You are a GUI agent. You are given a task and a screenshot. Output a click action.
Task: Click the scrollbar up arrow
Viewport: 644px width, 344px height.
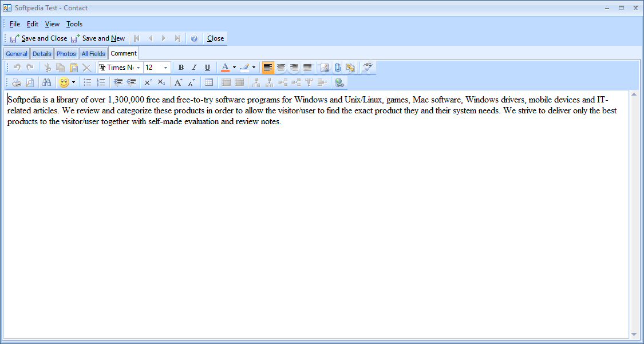[634, 95]
